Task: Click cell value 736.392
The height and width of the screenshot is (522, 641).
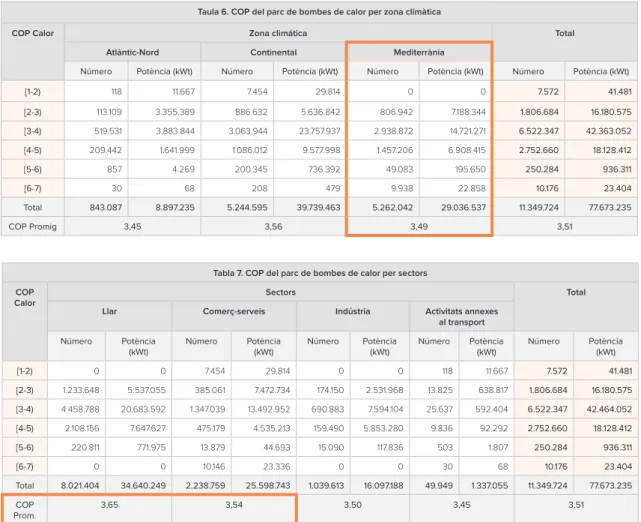Action: pyautogui.click(x=324, y=169)
